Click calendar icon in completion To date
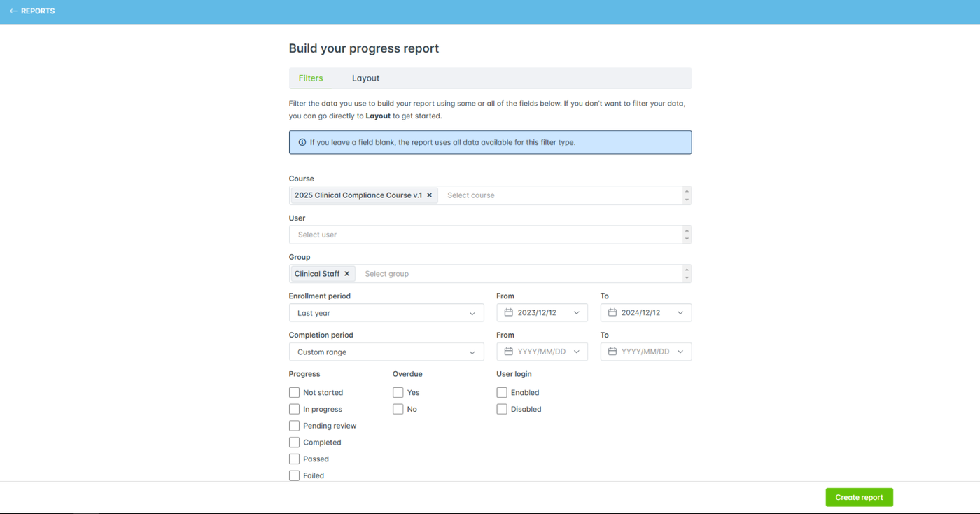 tap(612, 352)
